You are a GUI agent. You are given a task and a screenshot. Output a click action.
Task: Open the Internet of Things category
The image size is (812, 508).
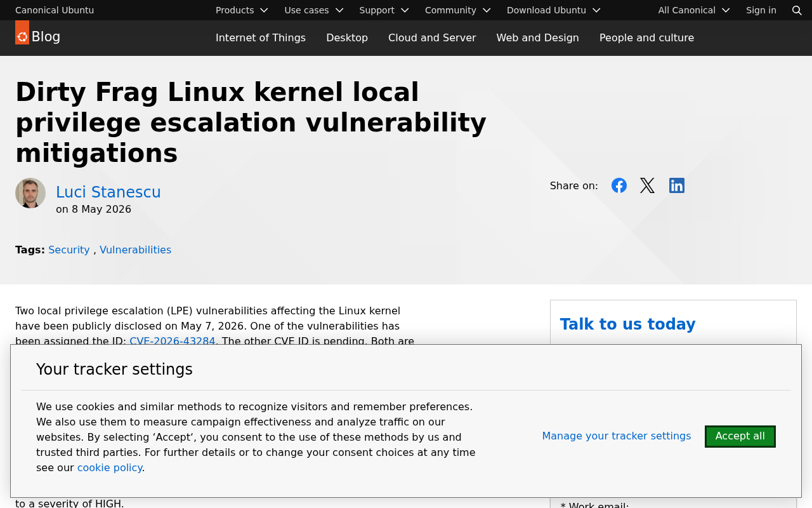[261, 37]
